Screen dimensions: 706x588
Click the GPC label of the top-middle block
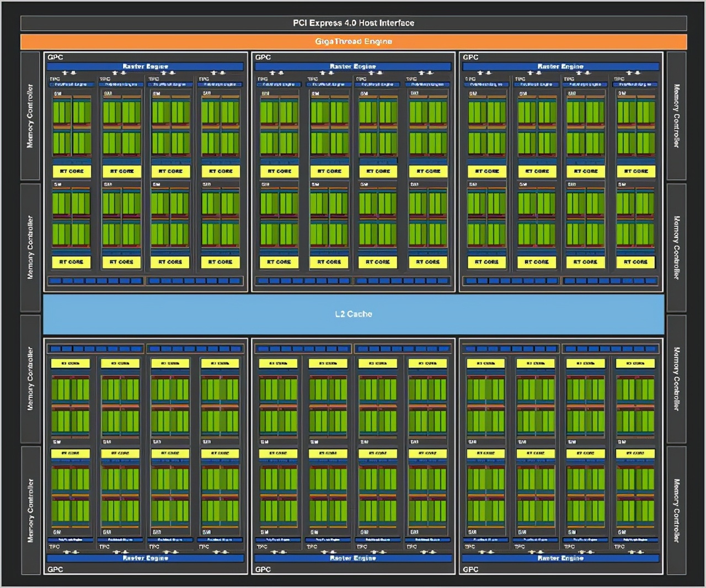click(x=263, y=57)
